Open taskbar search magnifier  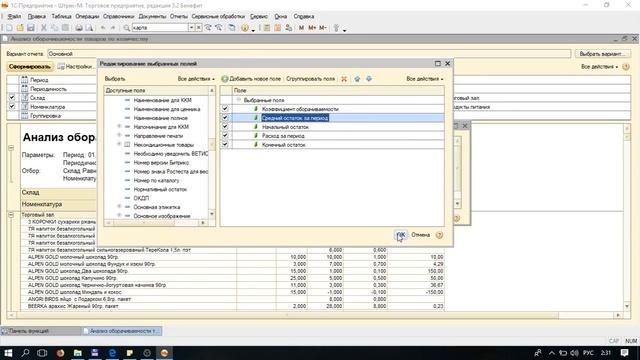25,353
